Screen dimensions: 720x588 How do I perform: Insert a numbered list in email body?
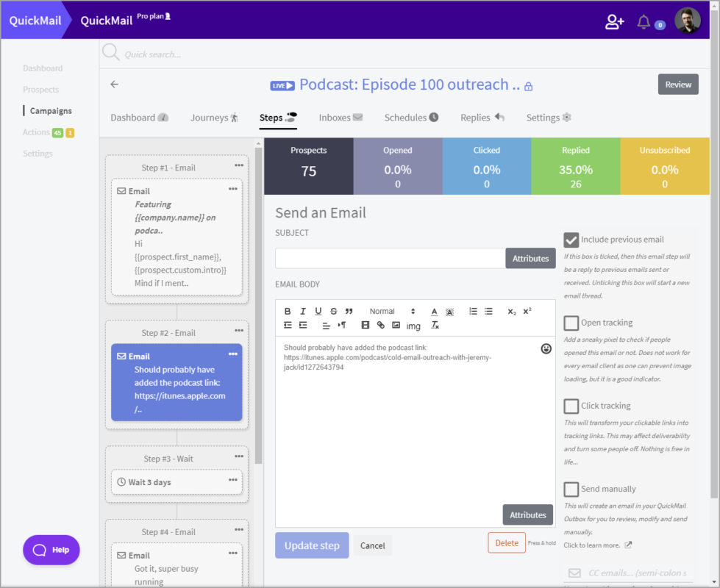473,312
